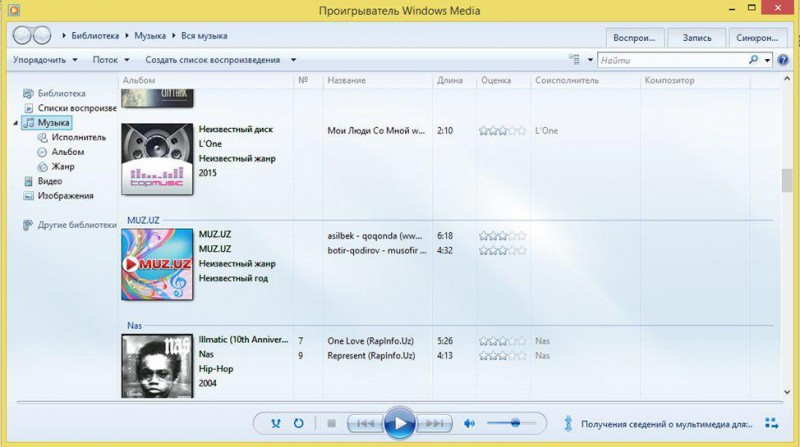Open the Help icon
The height and width of the screenshot is (447, 800).
point(783,60)
